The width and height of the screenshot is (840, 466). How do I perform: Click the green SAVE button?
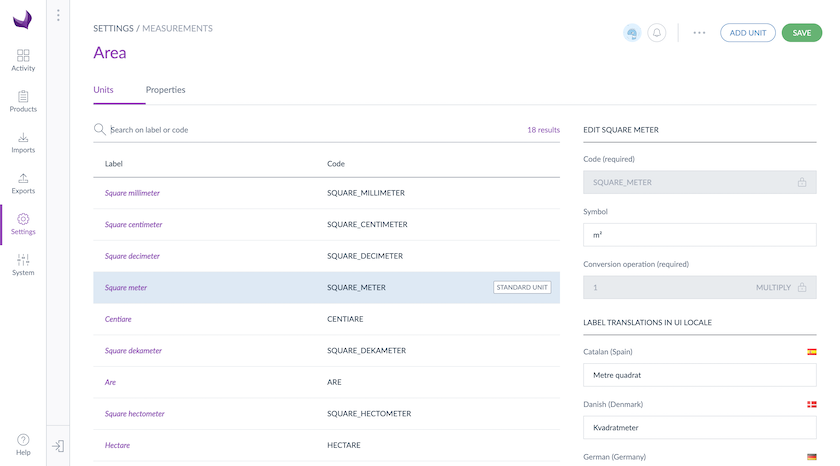tap(802, 33)
